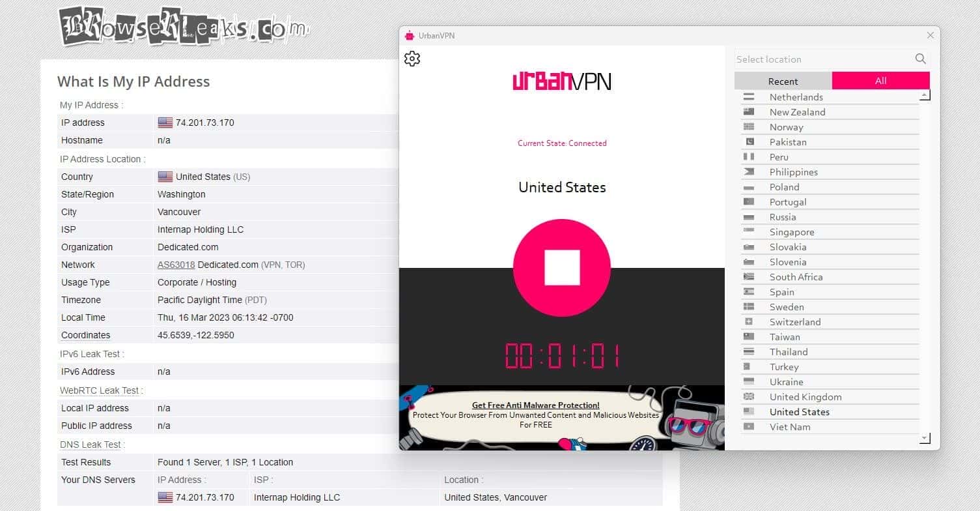Switch to the All locations tab
Screen dimensions: 980x511
click(881, 81)
